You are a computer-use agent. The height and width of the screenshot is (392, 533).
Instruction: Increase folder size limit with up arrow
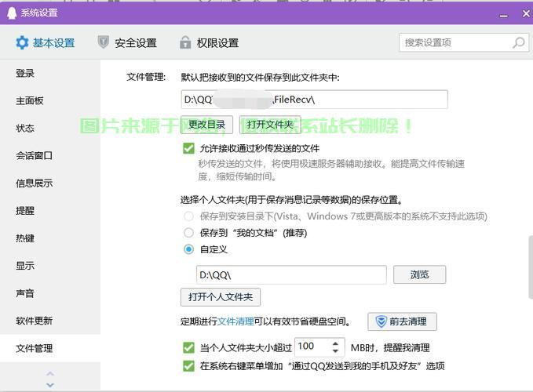335,343
